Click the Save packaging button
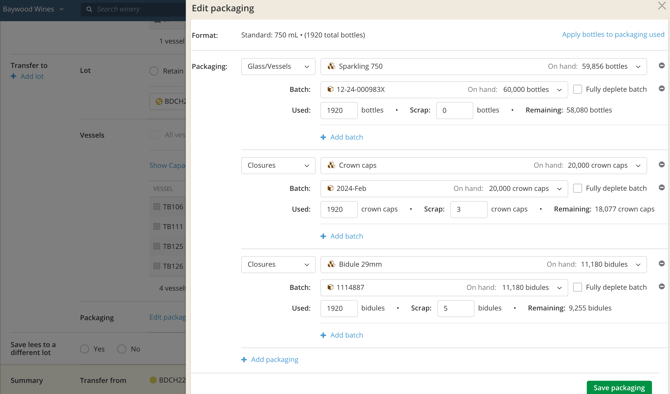 pyautogui.click(x=619, y=387)
